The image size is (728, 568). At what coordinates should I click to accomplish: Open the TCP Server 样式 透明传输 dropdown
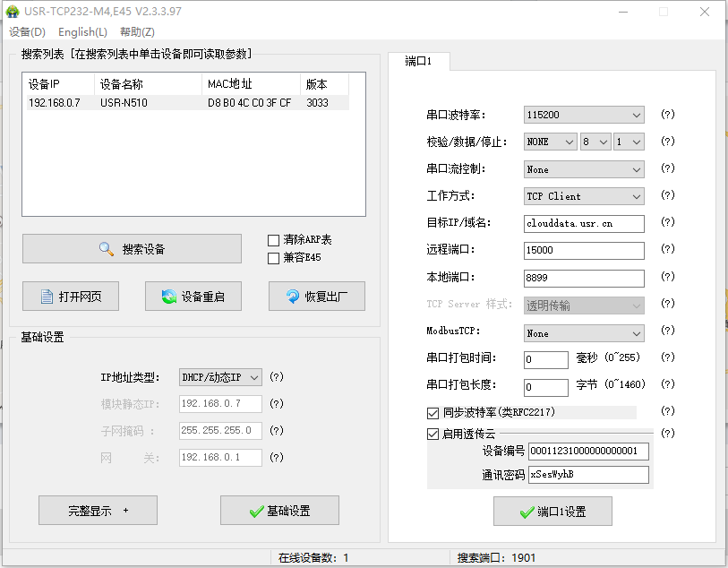tap(584, 306)
